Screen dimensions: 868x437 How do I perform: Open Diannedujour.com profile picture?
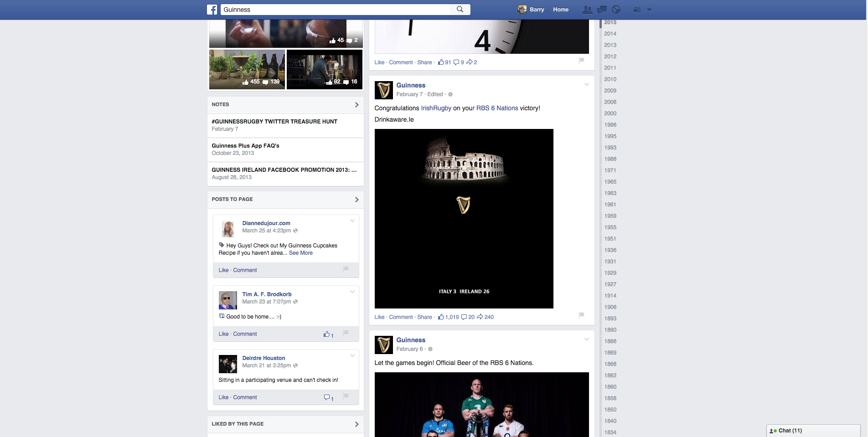coord(228,229)
